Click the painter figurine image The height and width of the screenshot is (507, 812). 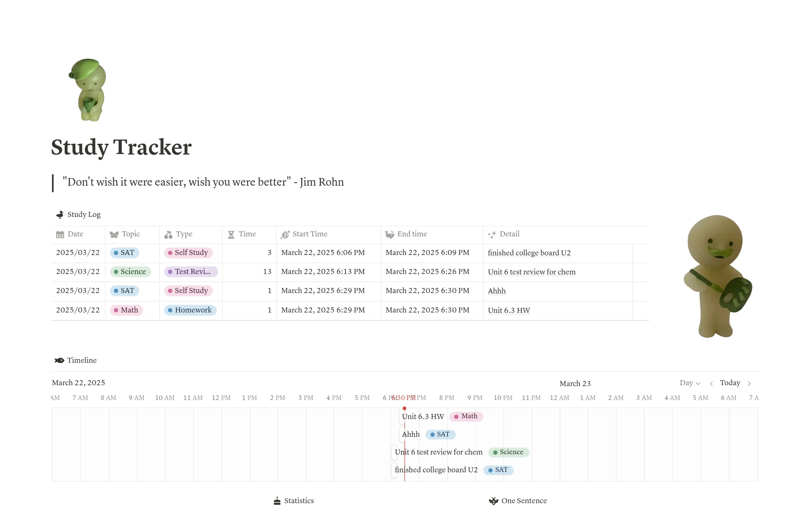coord(717,276)
